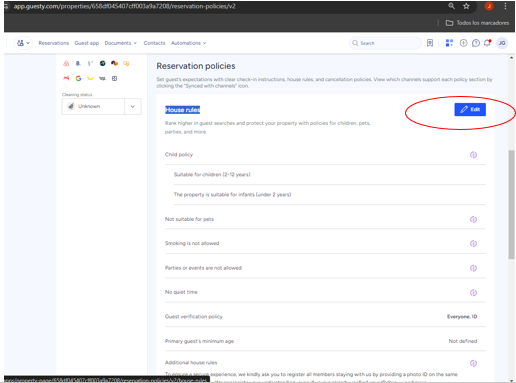Viewport: 516px width, 383px height.
Task: Expand the Cleaning status dropdown arrow
Action: 133,107
